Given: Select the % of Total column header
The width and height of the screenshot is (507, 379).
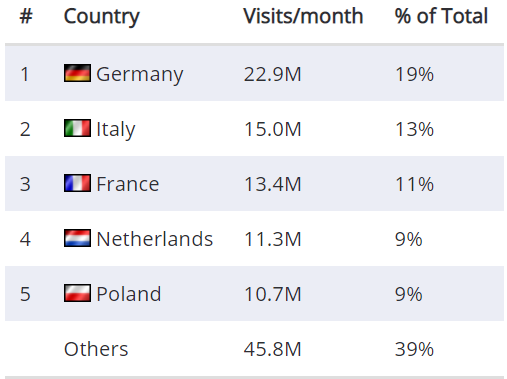Looking at the screenshot, I should pos(441,16).
